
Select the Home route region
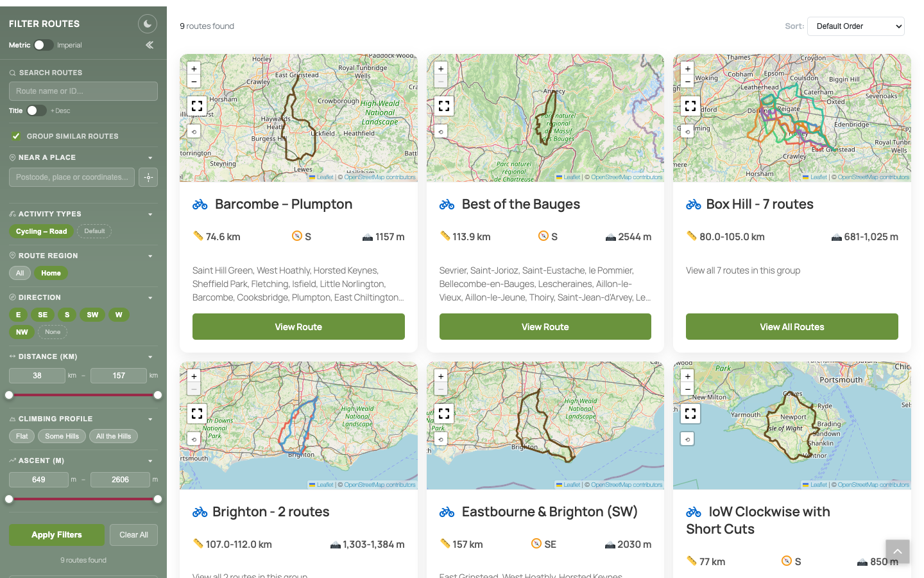tap(51, 273)
